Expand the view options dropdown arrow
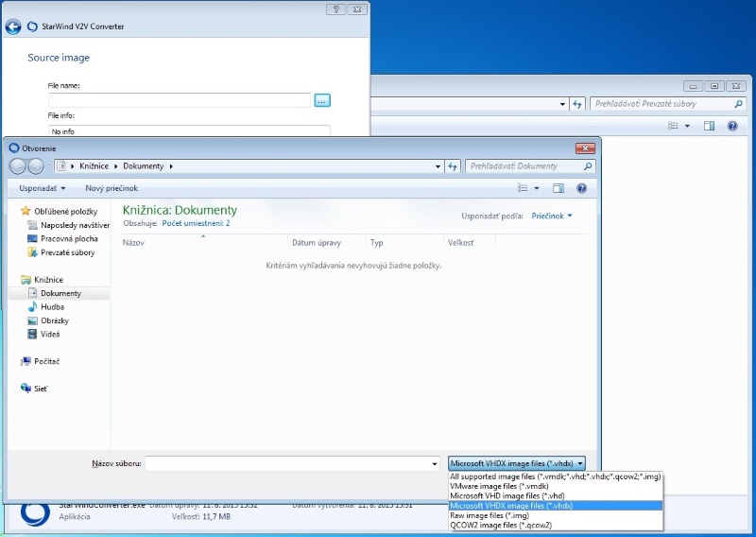The width and height of the screenshot is (756, 537). (537, 188)
